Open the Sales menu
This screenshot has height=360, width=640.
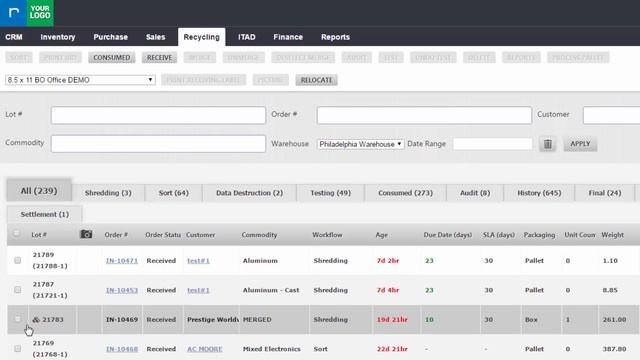[x=156, y=37]
